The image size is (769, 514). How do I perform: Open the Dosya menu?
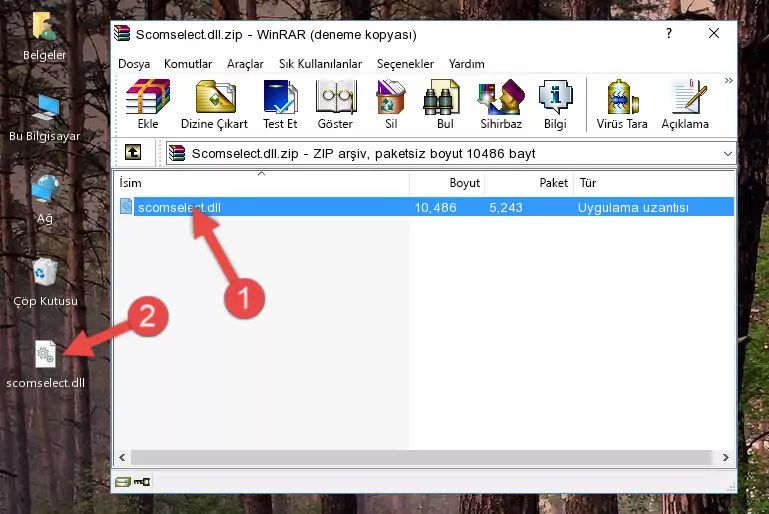click(x=134, y=64)
